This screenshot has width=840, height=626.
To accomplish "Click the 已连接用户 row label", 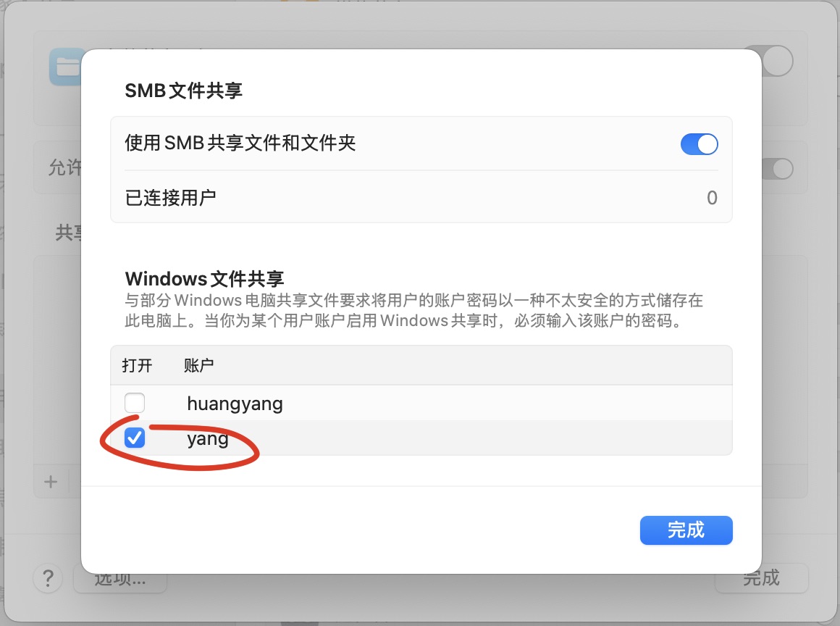I will (170, 198).
